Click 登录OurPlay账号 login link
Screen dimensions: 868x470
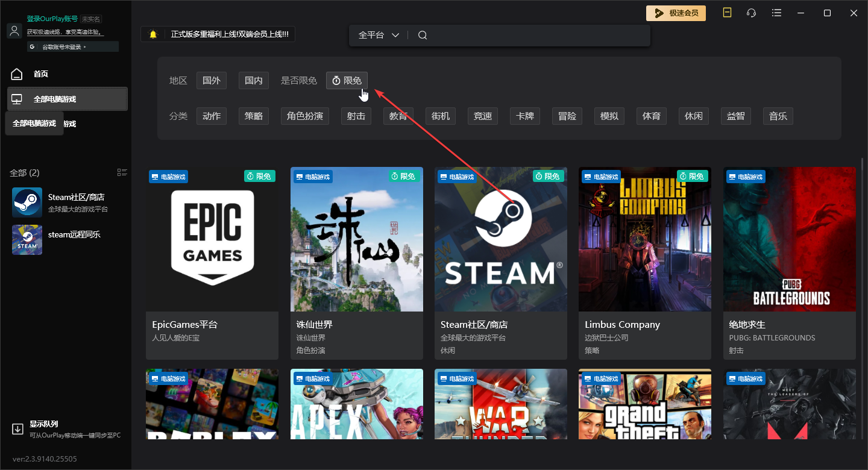tap(52, 19)
